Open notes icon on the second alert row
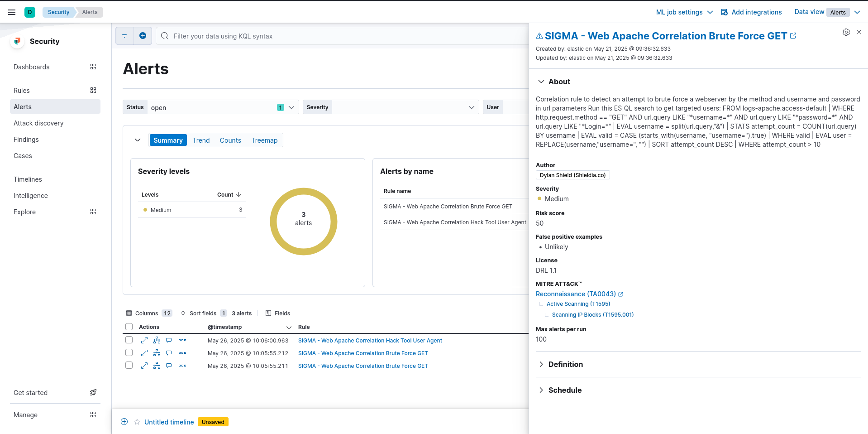Viewport: 868px width, 434px height. click(169, 353)
